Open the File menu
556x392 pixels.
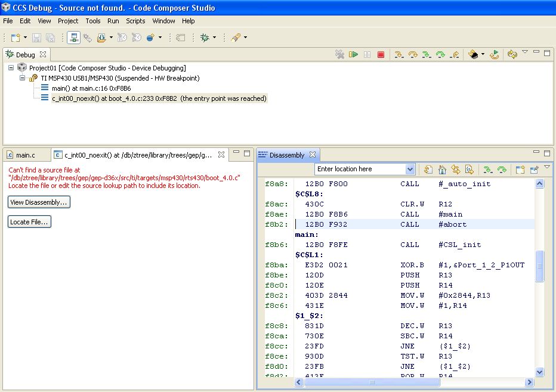click(x=8, y=21)
